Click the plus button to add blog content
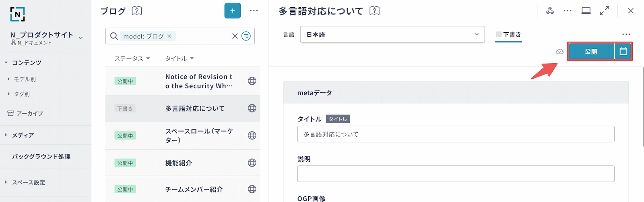The width and height of the screenshot is (644, 202). coord(232,11)
